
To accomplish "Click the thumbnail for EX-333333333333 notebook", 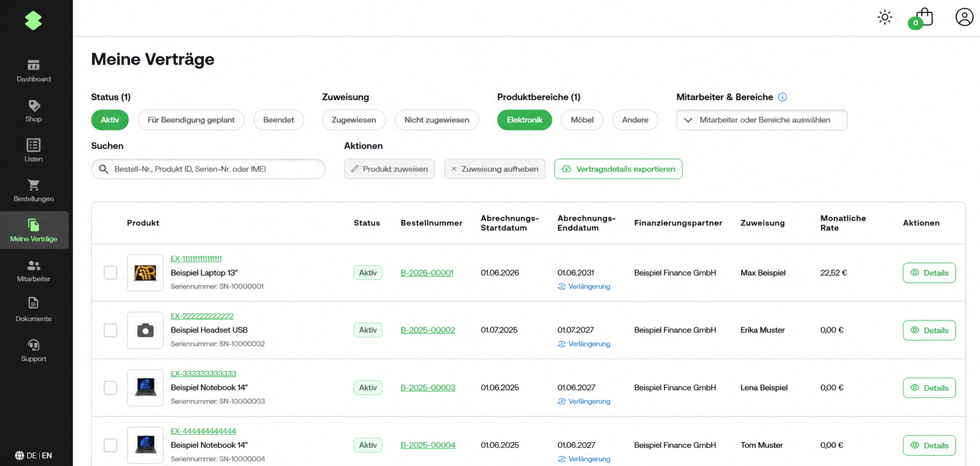I will (x=145, y=387).
